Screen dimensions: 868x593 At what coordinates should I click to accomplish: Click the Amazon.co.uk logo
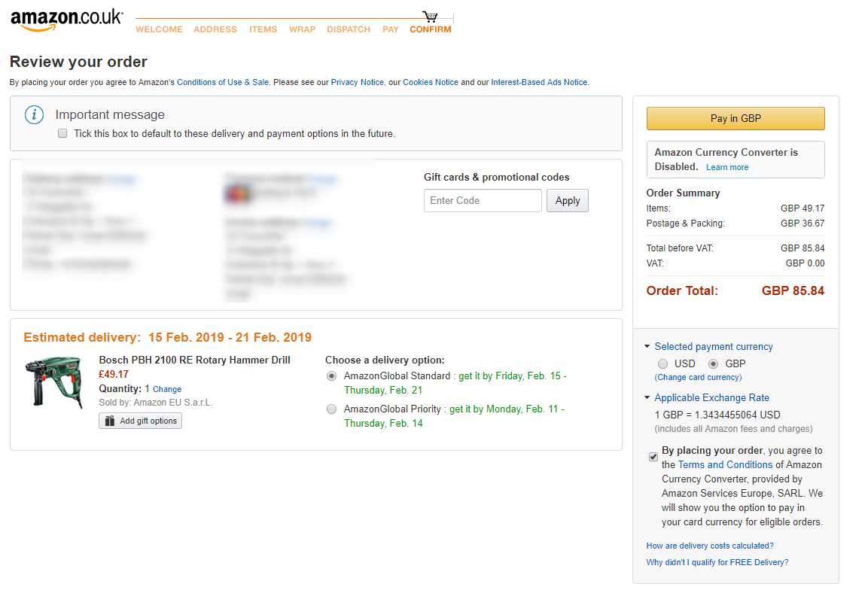coord(66,20)
